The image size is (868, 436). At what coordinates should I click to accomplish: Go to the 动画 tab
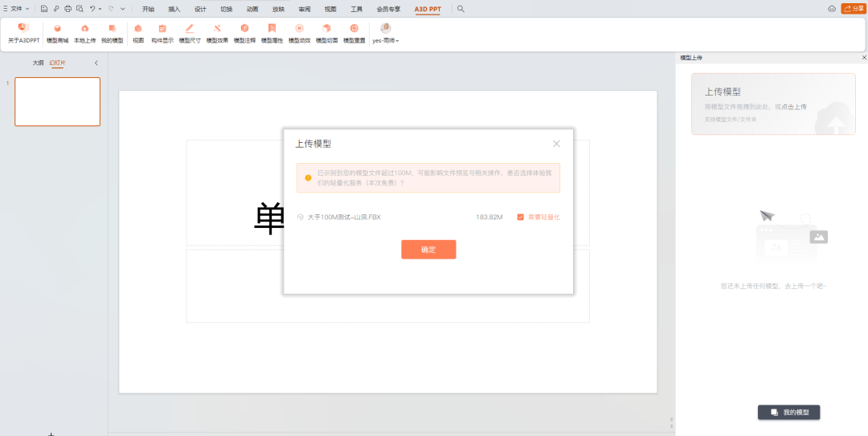(252, 9)
